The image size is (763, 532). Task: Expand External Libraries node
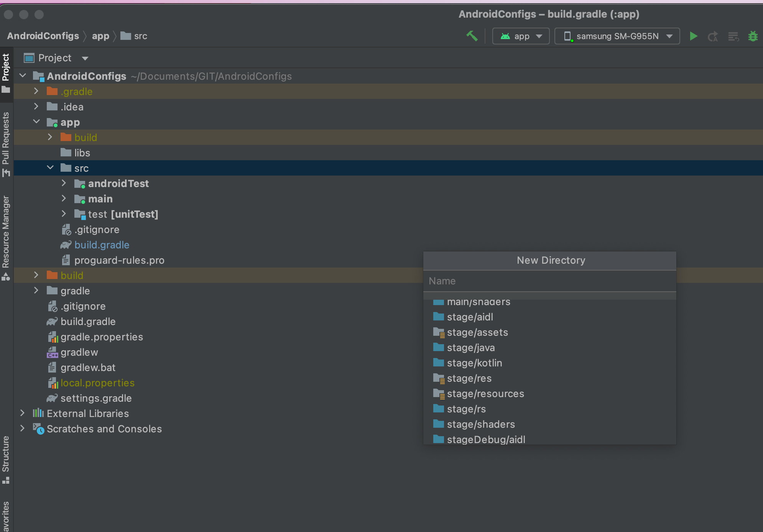22,413
